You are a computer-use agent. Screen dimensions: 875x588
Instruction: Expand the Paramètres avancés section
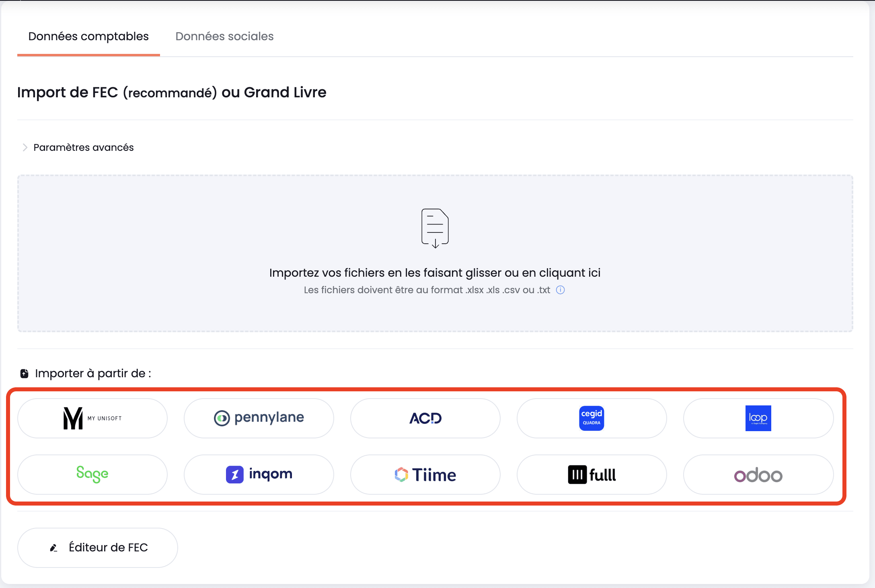click(x=78, y=147)
